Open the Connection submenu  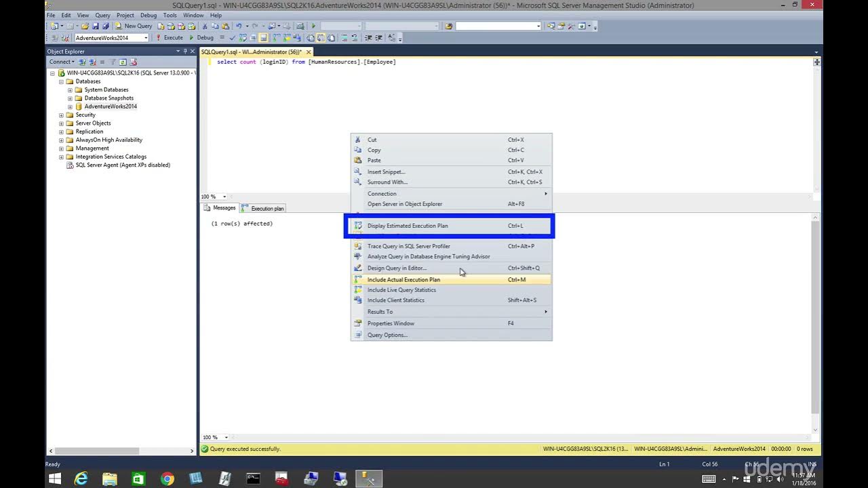coord(451,193)
